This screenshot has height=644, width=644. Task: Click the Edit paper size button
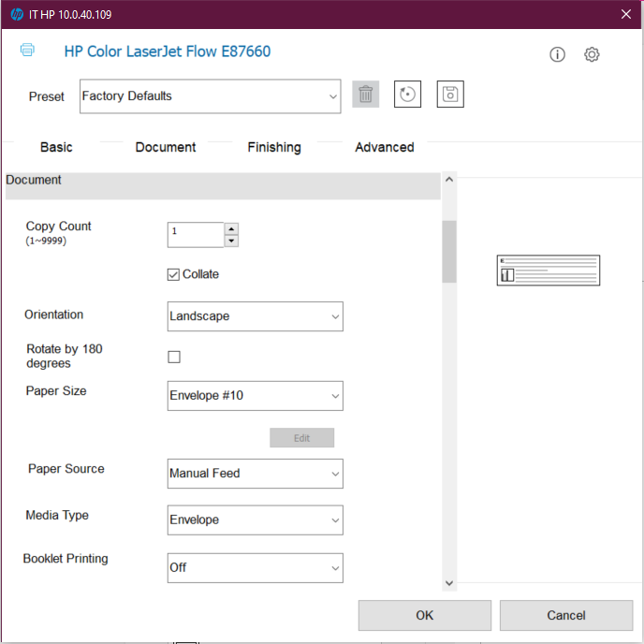[301, 438]
